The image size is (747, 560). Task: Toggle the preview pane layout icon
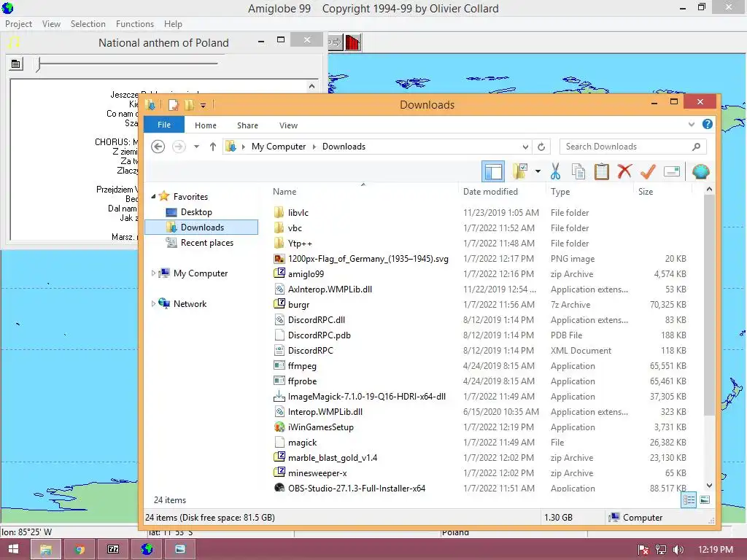493,171
